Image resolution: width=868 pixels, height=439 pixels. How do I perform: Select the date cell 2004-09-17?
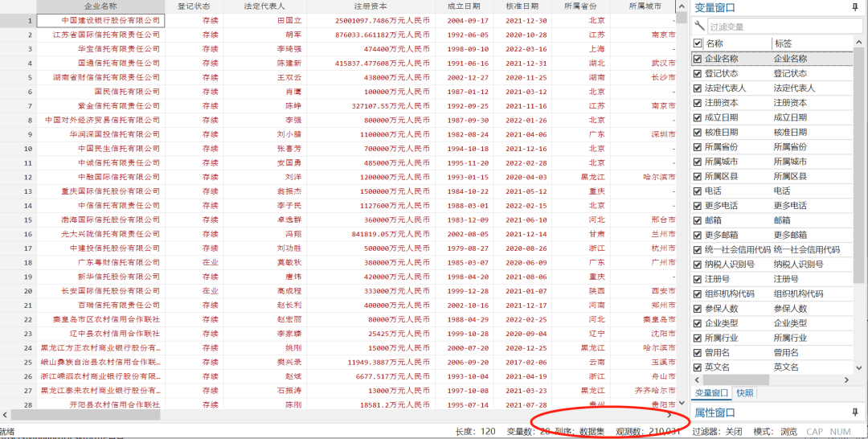coord(465,20)
